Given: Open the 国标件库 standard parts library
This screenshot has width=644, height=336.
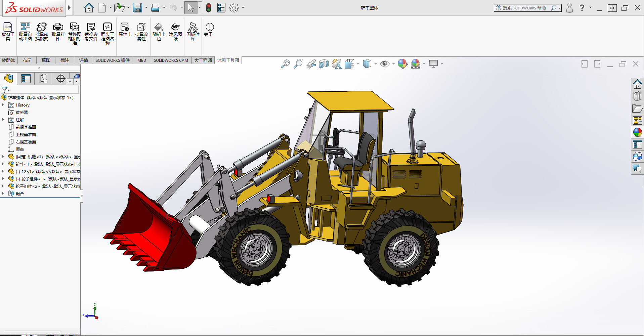Looking at the screenshot, I should click(x=193, y=31).
